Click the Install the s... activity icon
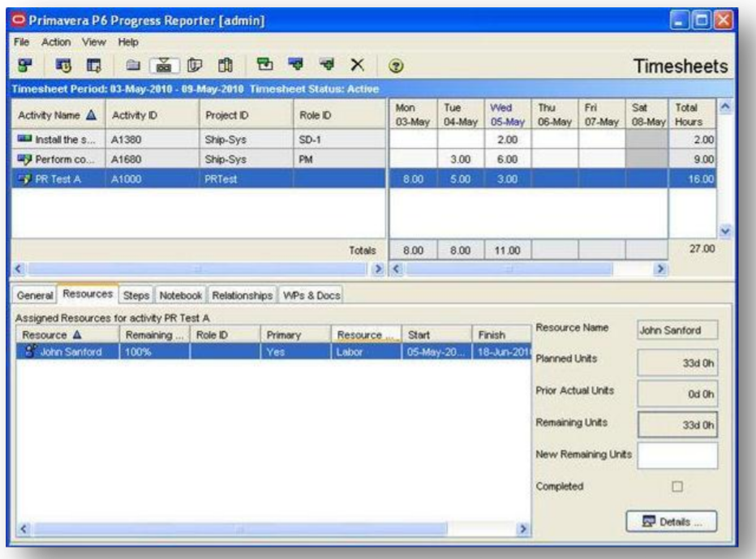The image size is (756, 559). coord(24,139)
